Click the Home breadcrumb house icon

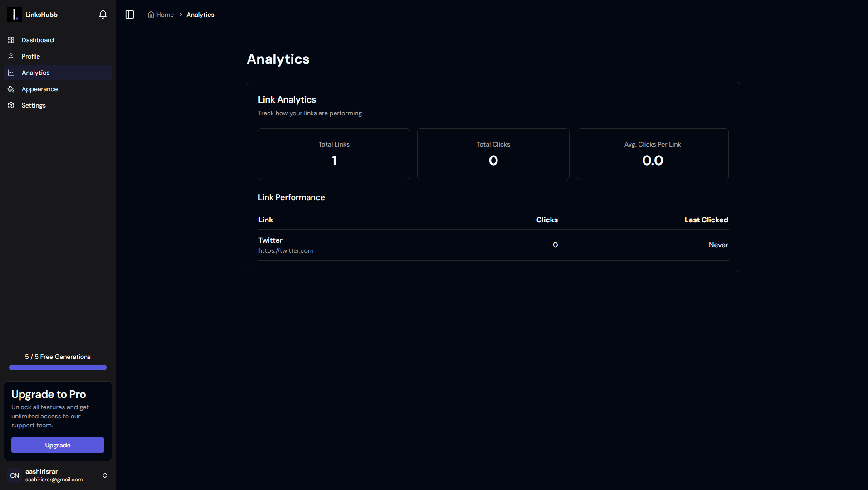[151, 14]
